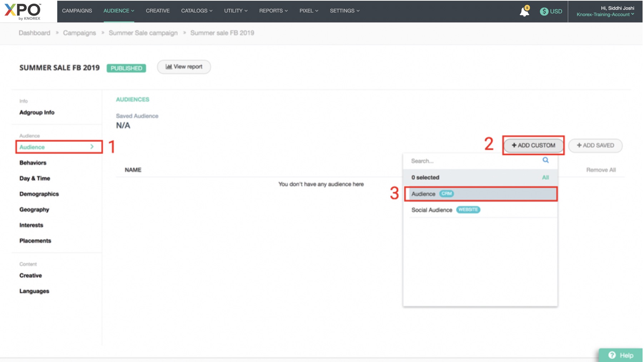Select All audiences in the dropdown

[545, 177]
